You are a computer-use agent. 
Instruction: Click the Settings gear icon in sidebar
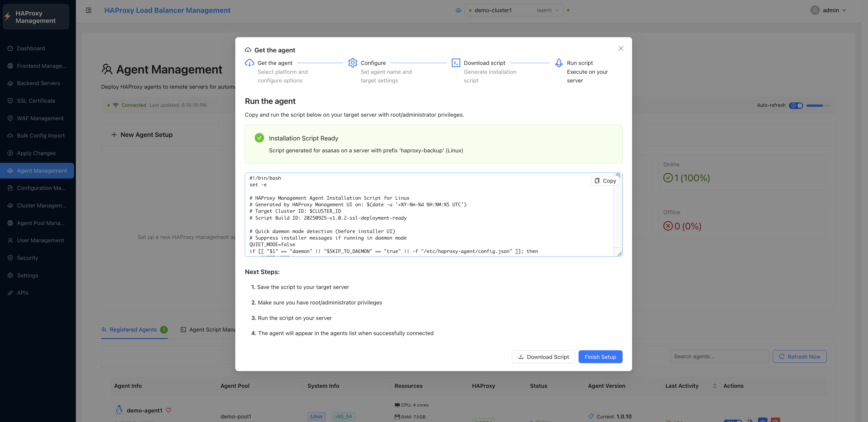10,275
